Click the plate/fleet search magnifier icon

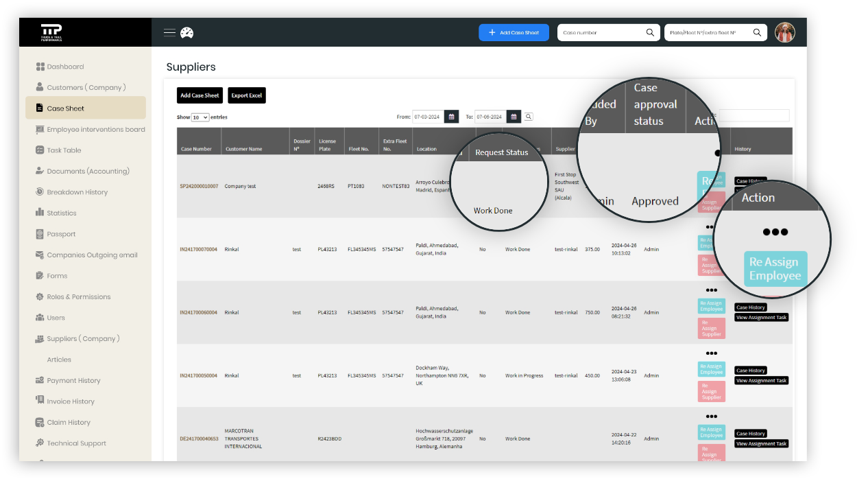tap(757, 32)
